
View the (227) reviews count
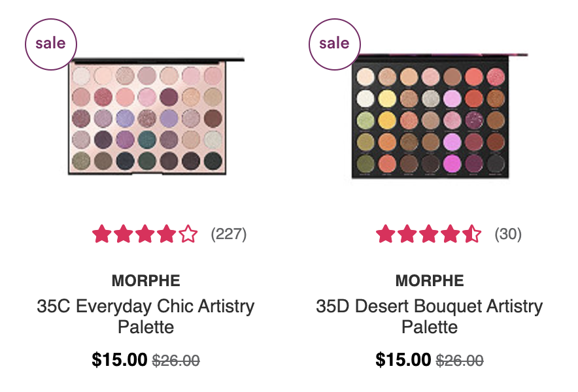229,234
